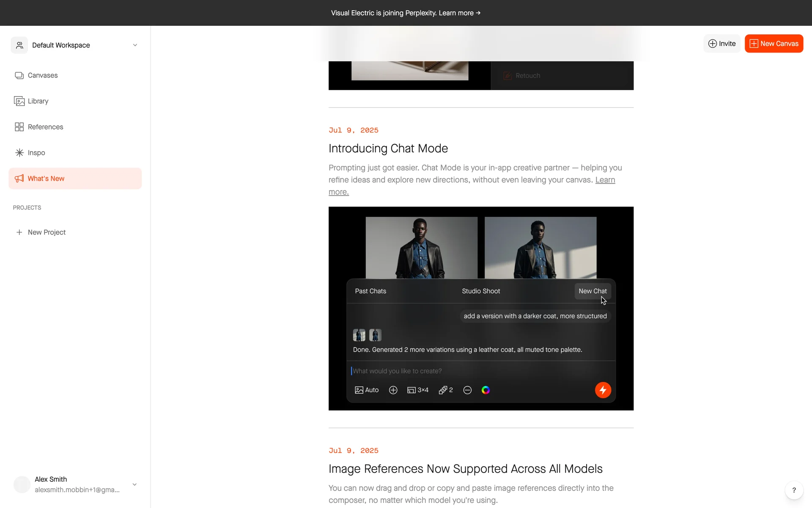This screenshot has width=812, height=508.
Task: Click the orange lightning generate button
Action: point(603,390)
